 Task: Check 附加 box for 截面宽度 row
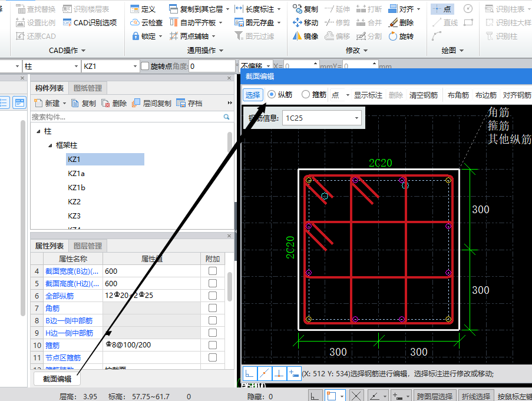[213, 271]
